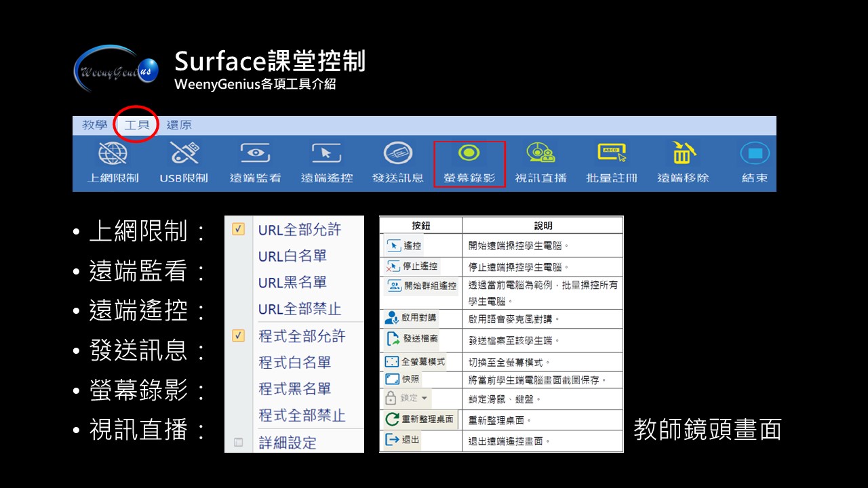Click the 發送檔案至該學生端 description
Screen dimensions: 868x488
(515, 340)
